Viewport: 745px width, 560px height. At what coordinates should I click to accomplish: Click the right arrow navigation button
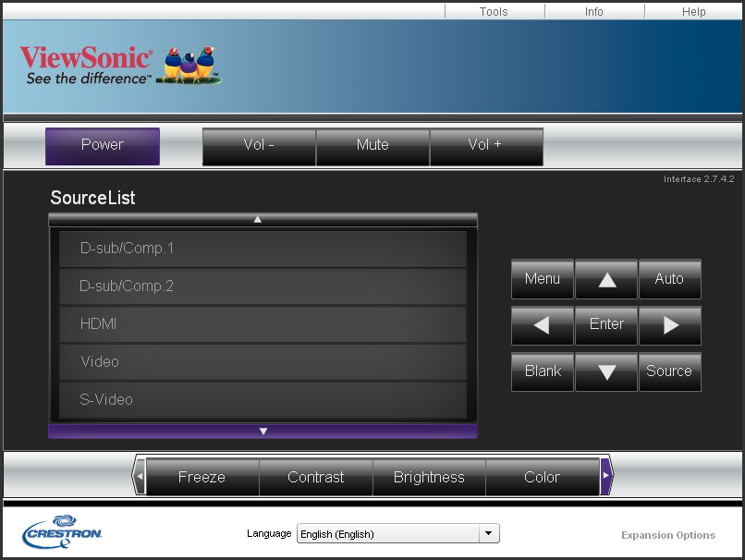point(670,325)
